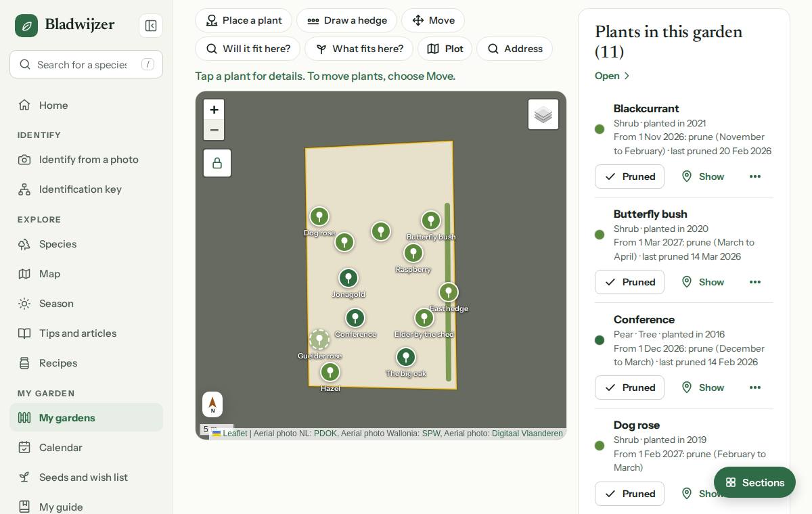Screen dimensions: 812x514
Task: Select the Dog rose marker on the map
Action: 319,216
